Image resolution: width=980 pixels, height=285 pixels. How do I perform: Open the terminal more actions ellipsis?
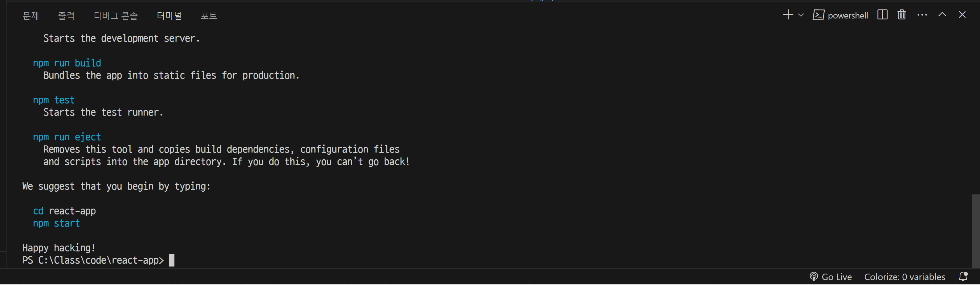[x=922, y=15]
